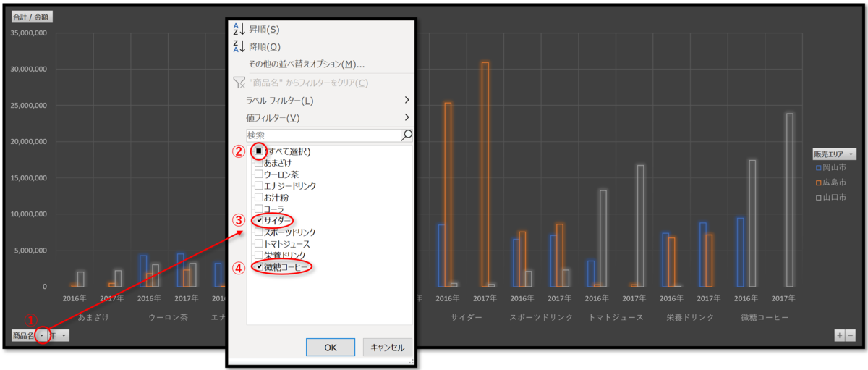This screenshot has width=868, height=370.
Task: Click the 微糖コーヒー axis category label
Action: 764,317
